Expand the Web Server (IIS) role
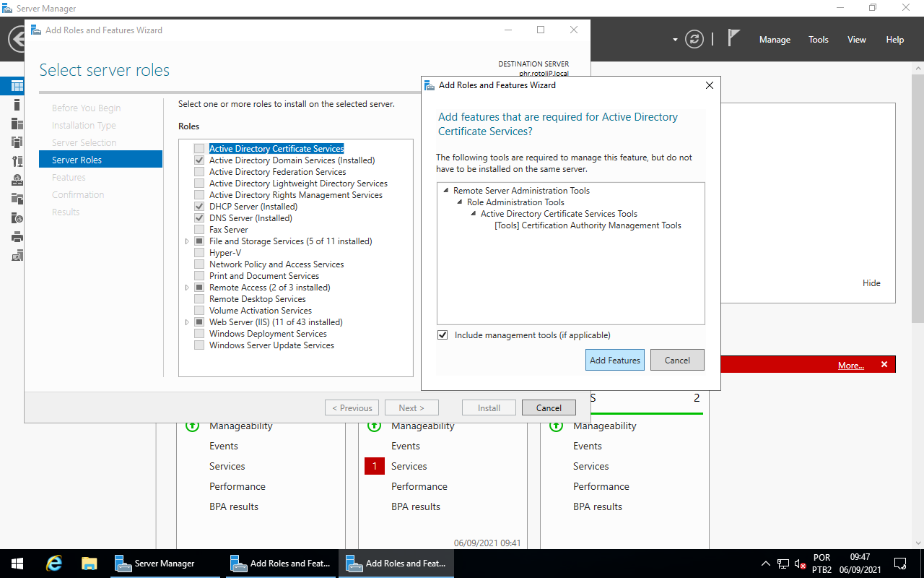 click(188, 322)
